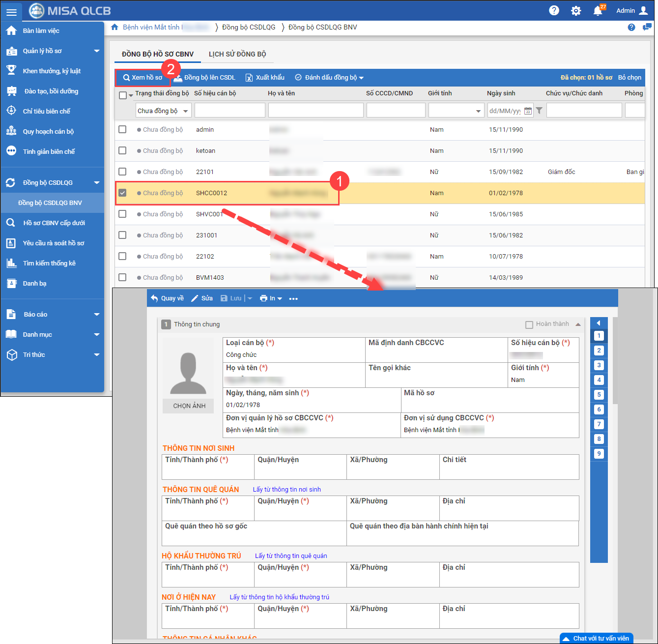Click the Xem hồ sơ button

point(143,77)
